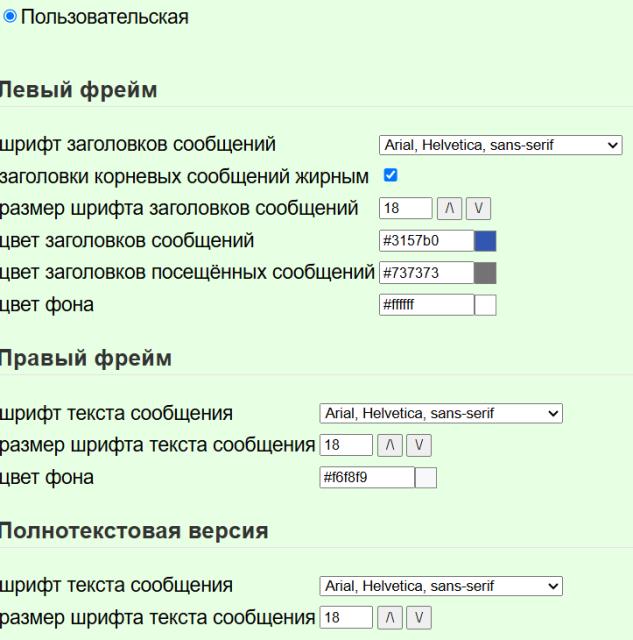Click the gray visited headers color swatch
The width and height of the screenshot is (633, 640).
point(485,273)
